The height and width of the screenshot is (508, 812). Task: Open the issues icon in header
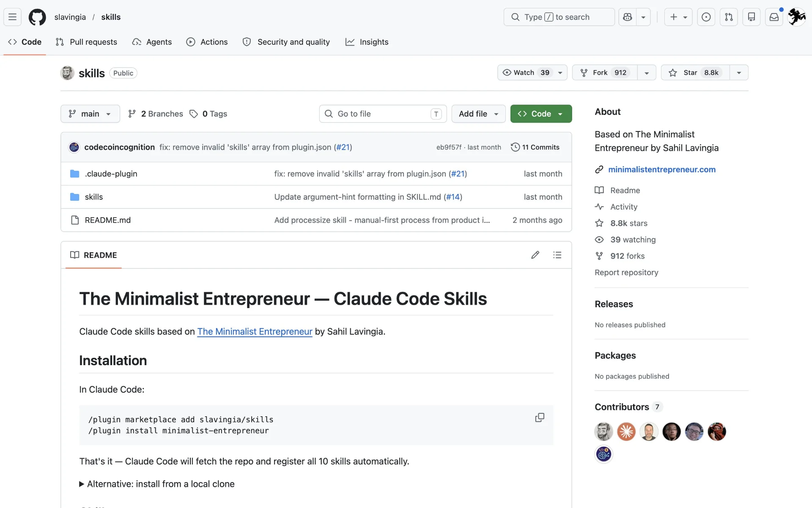(x=706, y=17)
